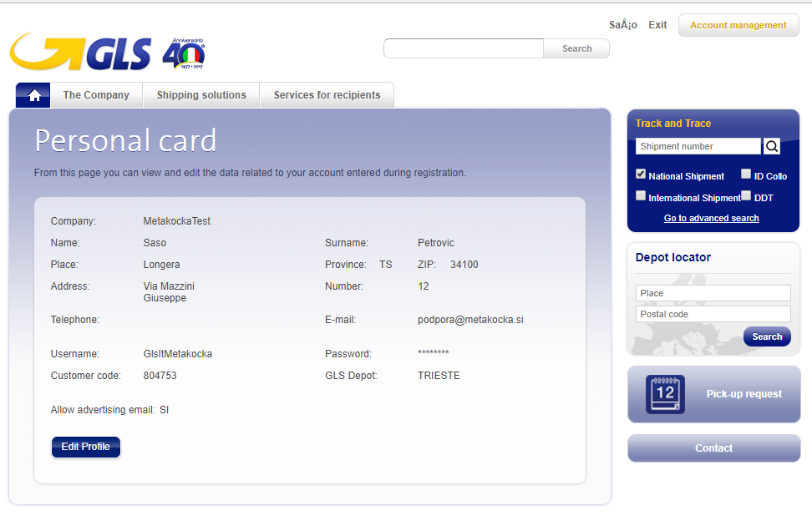Screen dimensions: 812x521
Task: Click the top site Search button
Action: pos(576,48)
